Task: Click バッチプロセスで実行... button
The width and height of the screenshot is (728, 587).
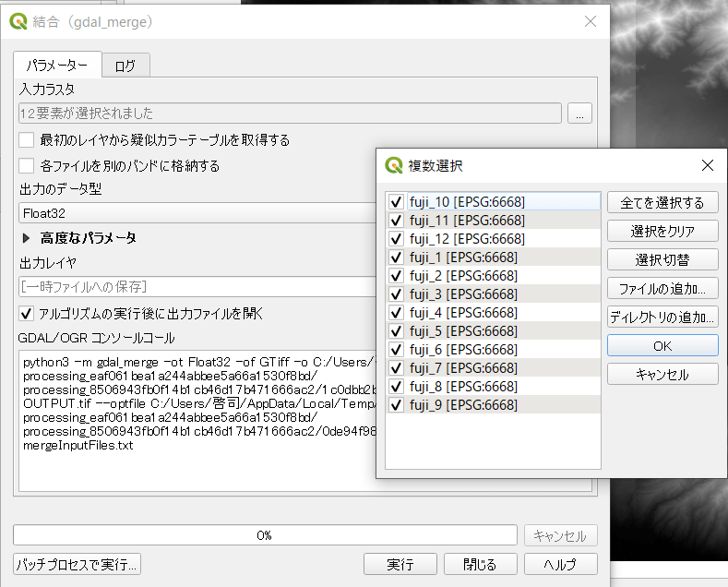Action: [x=78, y=564]
